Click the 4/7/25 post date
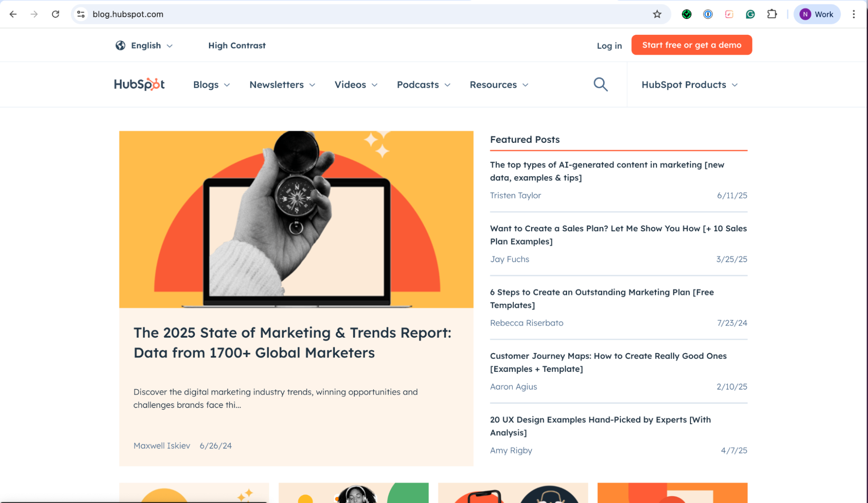 pyautogui.click(x=734, y=450)
